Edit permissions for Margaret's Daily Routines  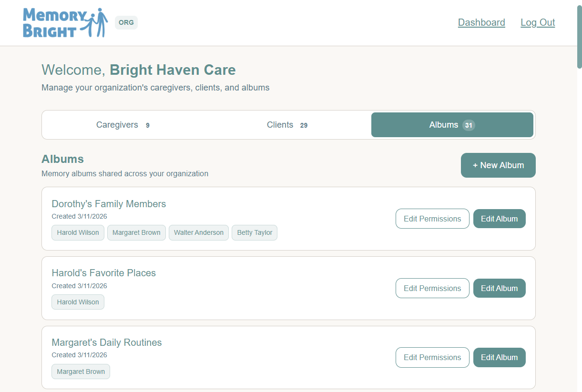tap(432, 357)
